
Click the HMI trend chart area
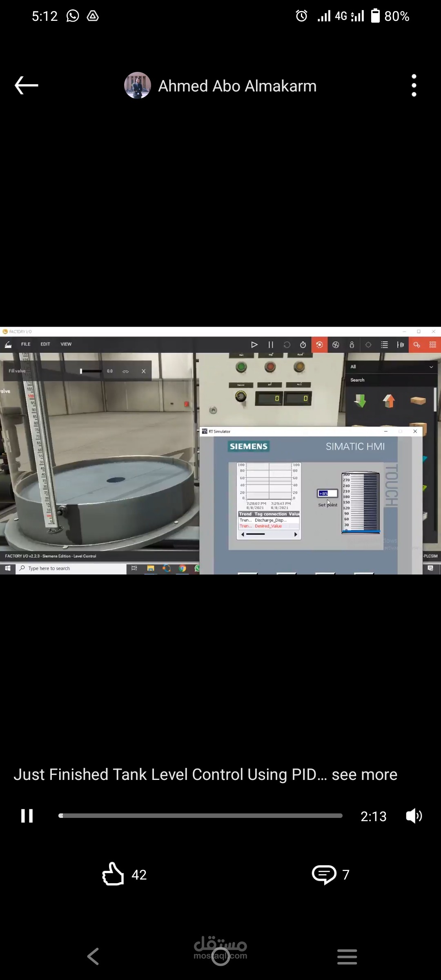click(269, 481)
